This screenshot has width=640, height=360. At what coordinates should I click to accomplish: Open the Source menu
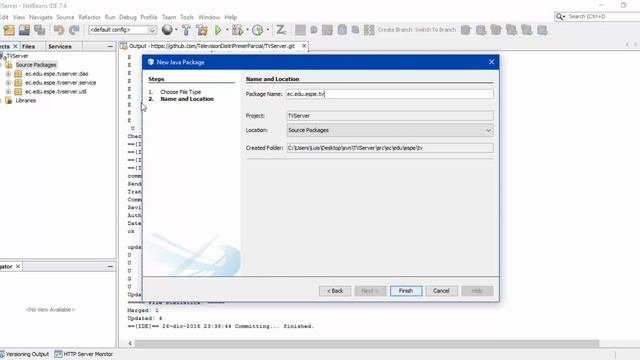coord(65,17)
